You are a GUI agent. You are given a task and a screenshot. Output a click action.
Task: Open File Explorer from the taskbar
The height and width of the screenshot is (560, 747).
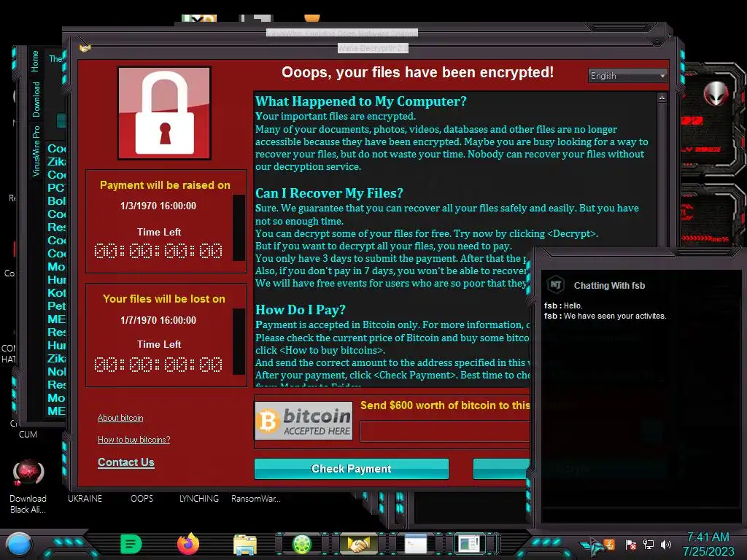(245, 544)
